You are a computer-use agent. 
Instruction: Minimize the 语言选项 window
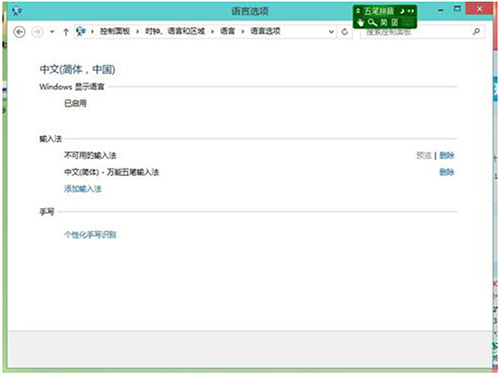[441, 10]
